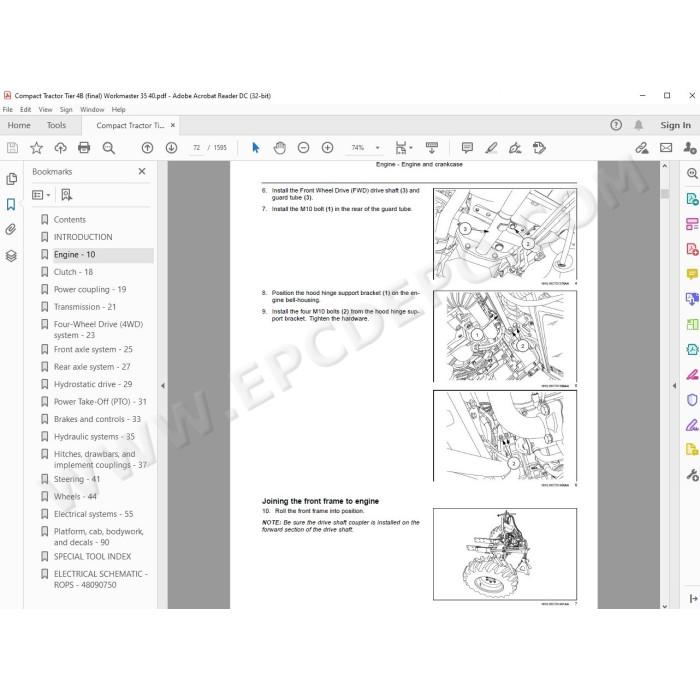Go to the previous page arrow
This screenshot has height=700, width=700.
[x=147, y=148]
